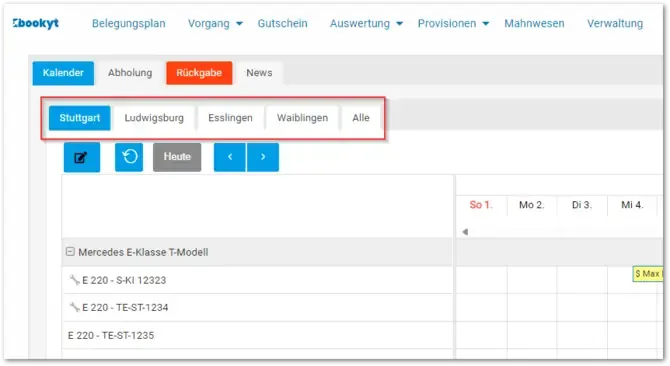Select vehicle row E 220 - S-KI 12323
Image resolution: width=670 pixels, height=366 pixels.
[x=257, y=280]
